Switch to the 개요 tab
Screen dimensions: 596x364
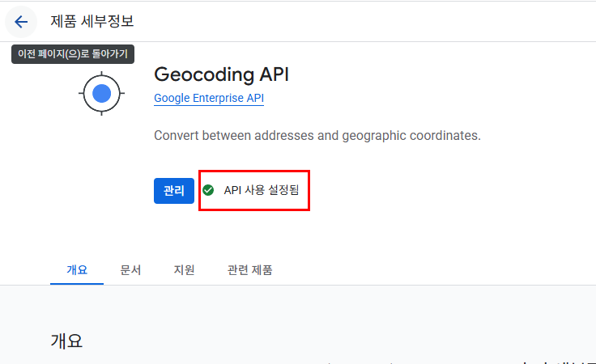point(77,270)
